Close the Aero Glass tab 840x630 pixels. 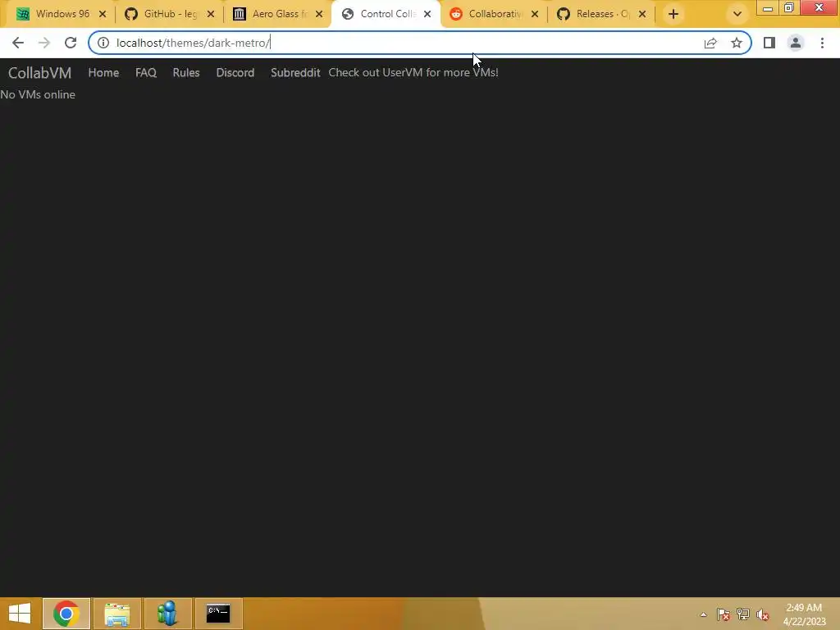tap(319, 14)
